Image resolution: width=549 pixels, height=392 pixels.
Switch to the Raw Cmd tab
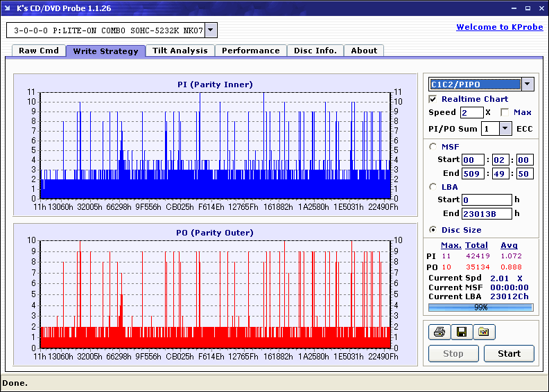point(38,51)
